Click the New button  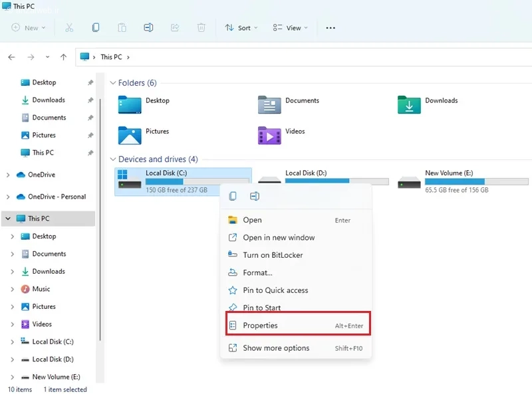pos(28,28)
